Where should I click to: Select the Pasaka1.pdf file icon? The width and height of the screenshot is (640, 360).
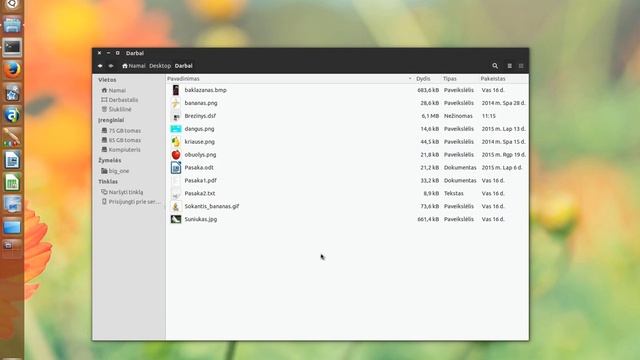point(176,180)
